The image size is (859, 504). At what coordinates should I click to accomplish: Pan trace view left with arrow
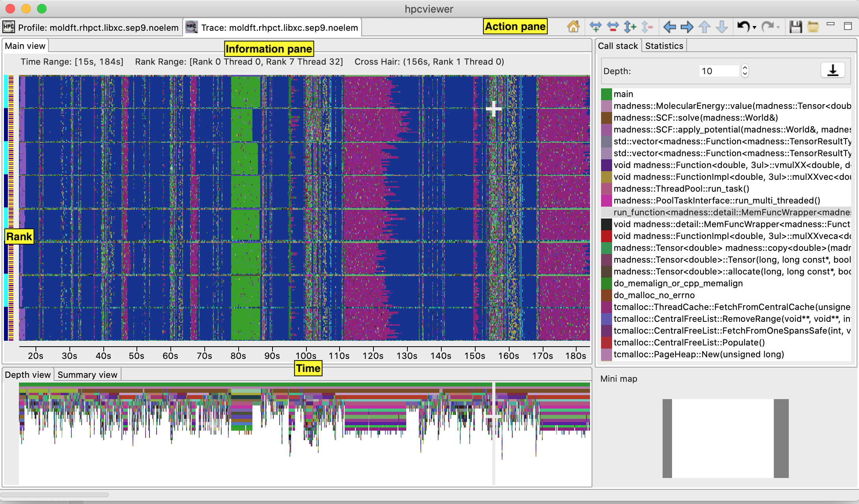coord(669,27)
